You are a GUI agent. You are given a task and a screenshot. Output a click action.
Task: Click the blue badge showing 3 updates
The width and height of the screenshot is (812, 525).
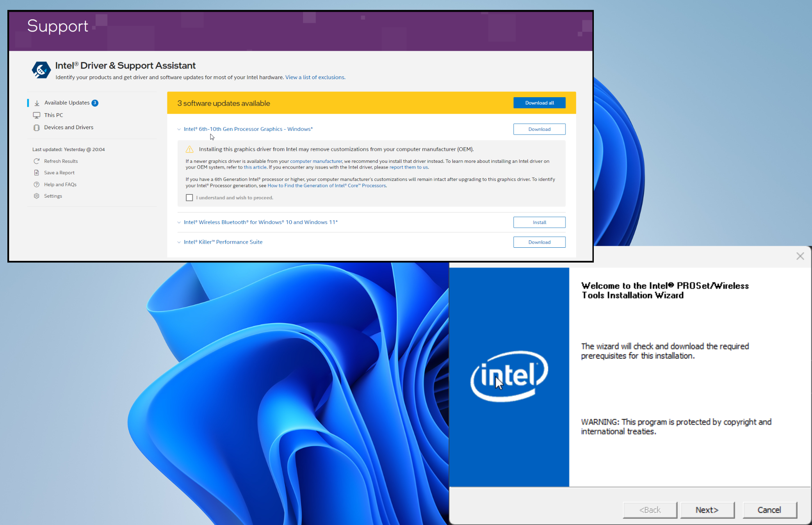[95, 103]
